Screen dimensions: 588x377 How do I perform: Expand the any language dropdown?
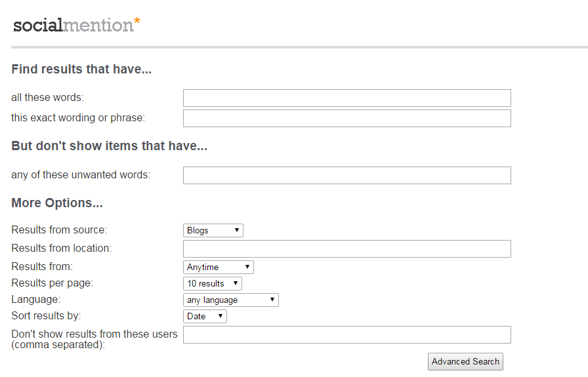pos(230,300)
